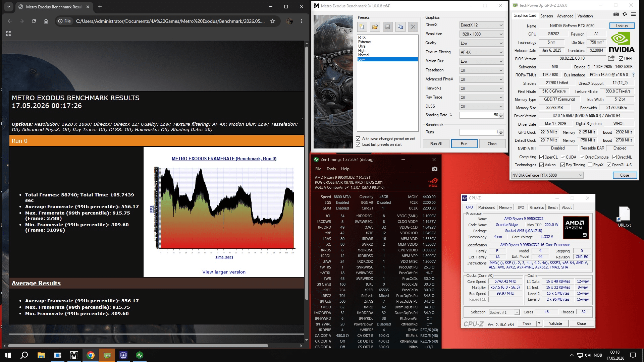Screen dimensions: 644x362
Task: Refresh GPU-Z data with the refresh icon
Action: tap(625, 14)
